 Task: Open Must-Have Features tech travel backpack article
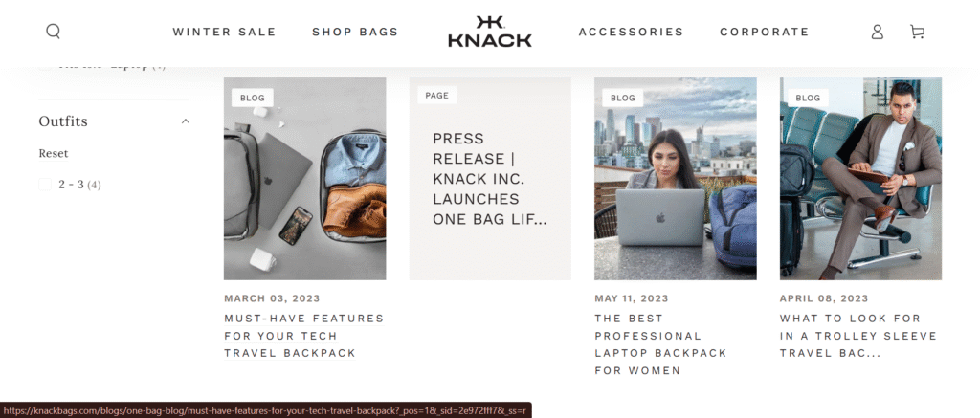(303, 336)
